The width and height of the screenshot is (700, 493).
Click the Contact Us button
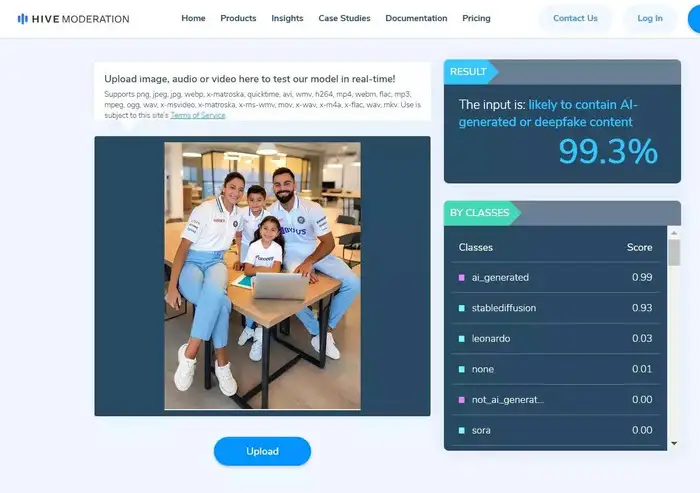point(575,19)
